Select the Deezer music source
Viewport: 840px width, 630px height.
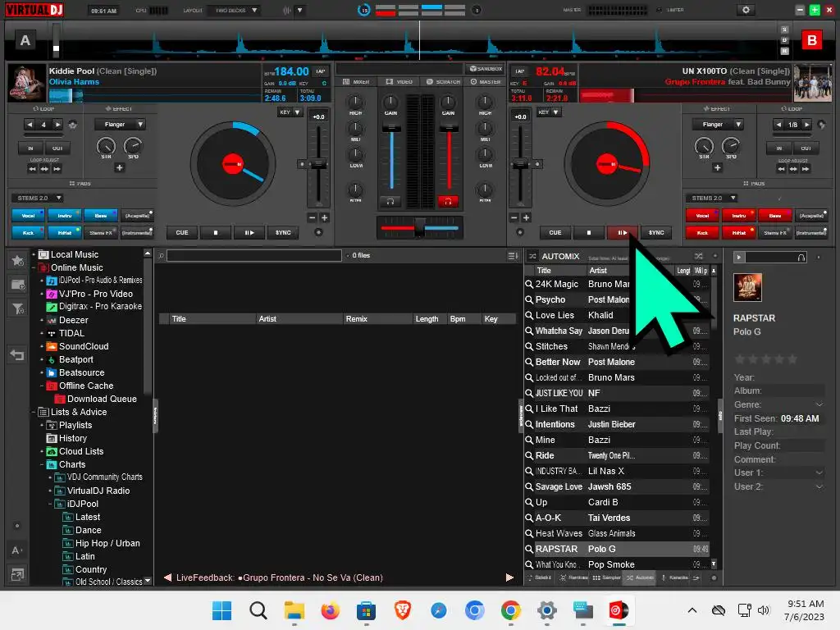pos(73,320)
